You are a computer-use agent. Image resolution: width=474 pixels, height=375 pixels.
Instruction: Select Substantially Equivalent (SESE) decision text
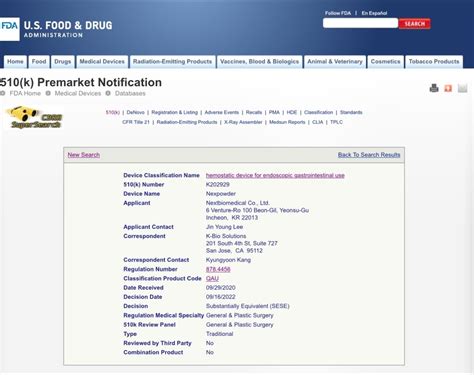tap(248, 306)
